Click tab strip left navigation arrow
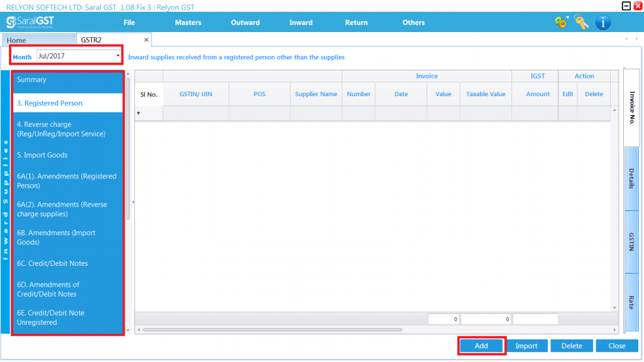The height and width of the screenshot is (362, 644). tap(627, 39)
